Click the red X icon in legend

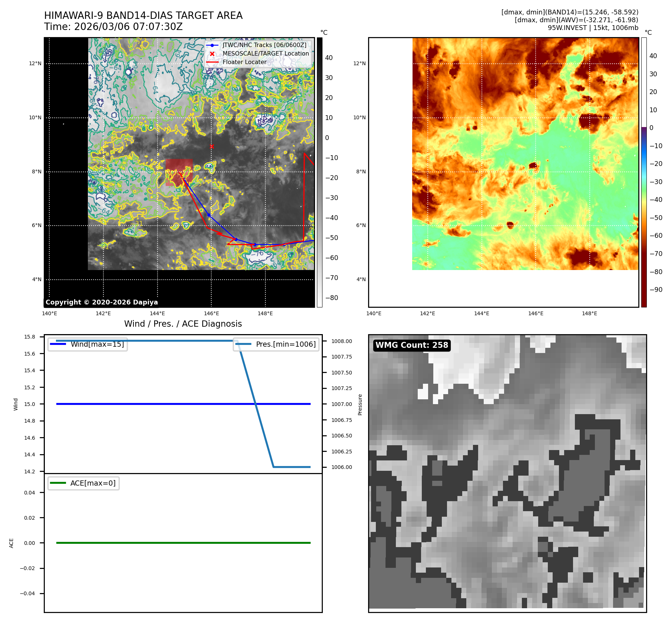[212, 54]
